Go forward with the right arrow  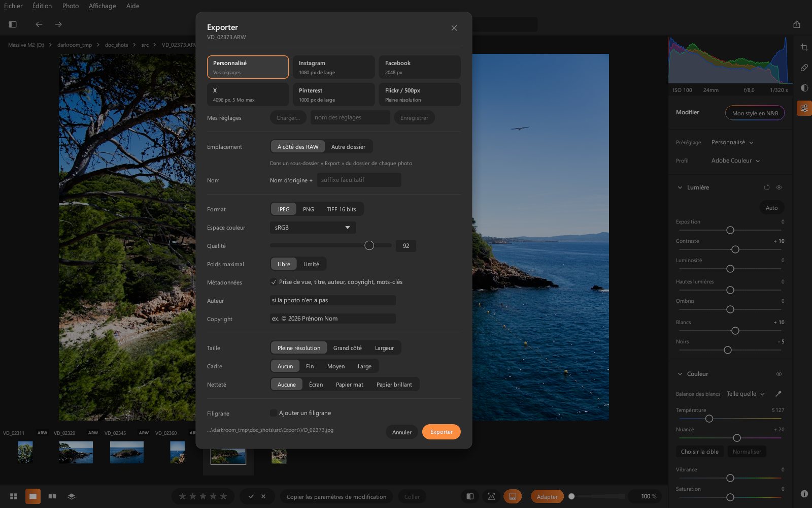click(x=58, y=24)
